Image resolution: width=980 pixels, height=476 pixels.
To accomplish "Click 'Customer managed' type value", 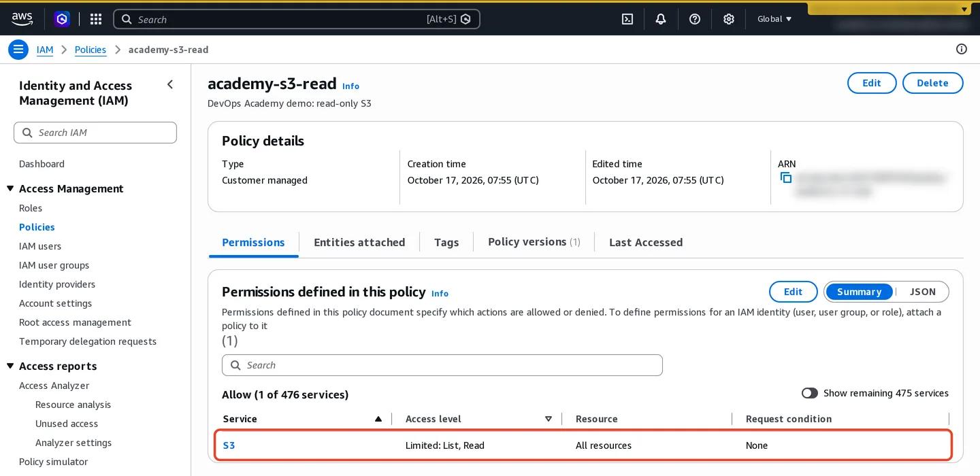I will 265,180.
